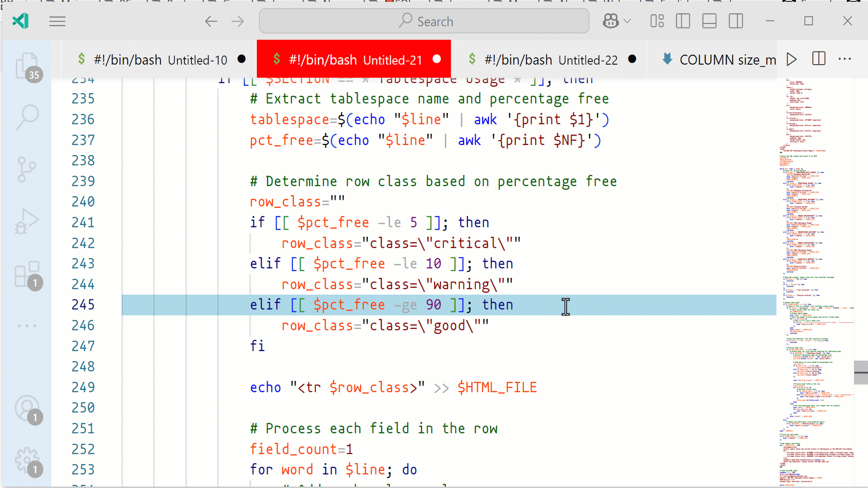Open the Source Control view
The image size is (868, 488).
click(27, 169)
